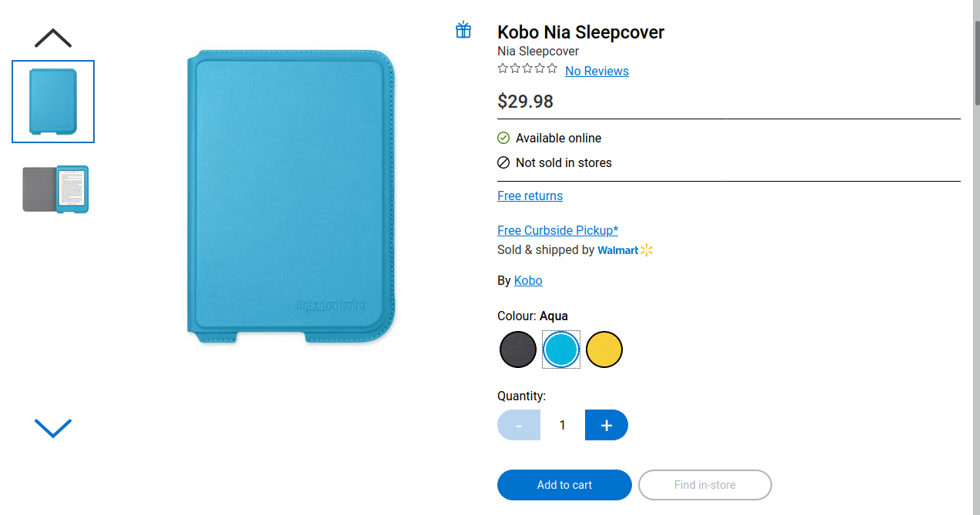Screen dimensions: 980x515
Task: Click the quantity input field
Action: 563,425
